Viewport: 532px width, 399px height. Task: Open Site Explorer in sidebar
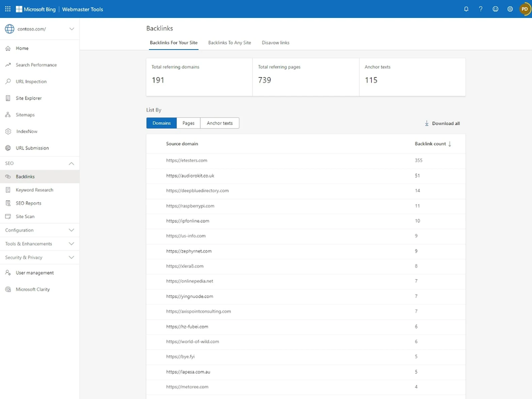pyautogui.click(x=29, y=98)
